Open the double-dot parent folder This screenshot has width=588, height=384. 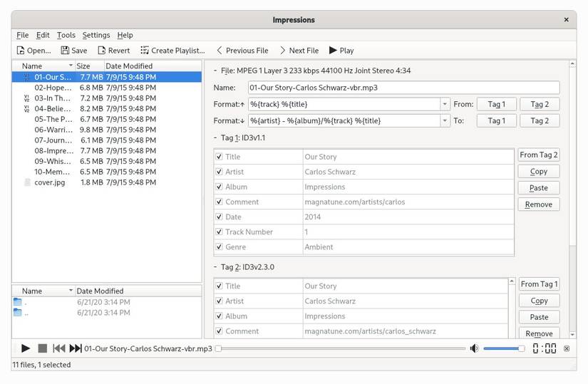[x=18, y=312]
